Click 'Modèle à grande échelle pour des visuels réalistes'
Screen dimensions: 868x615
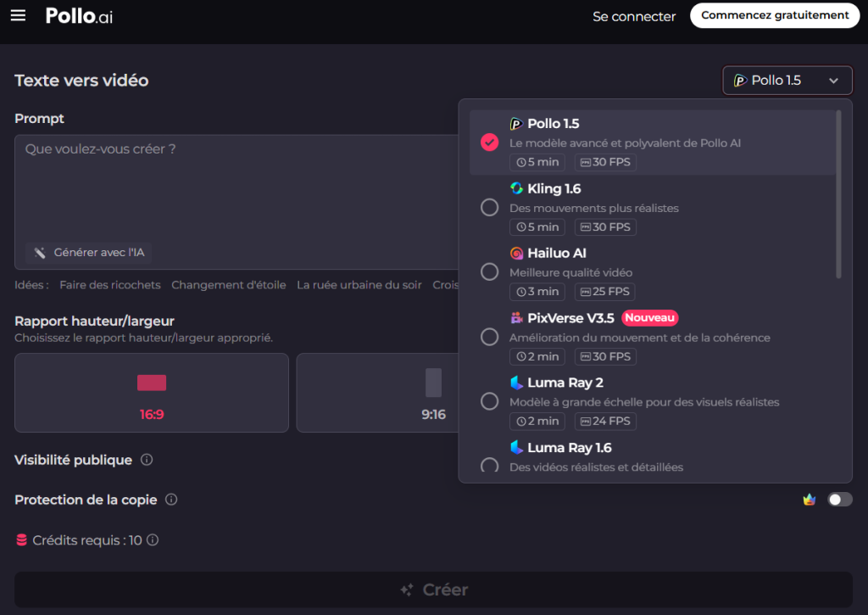(644, 402)
